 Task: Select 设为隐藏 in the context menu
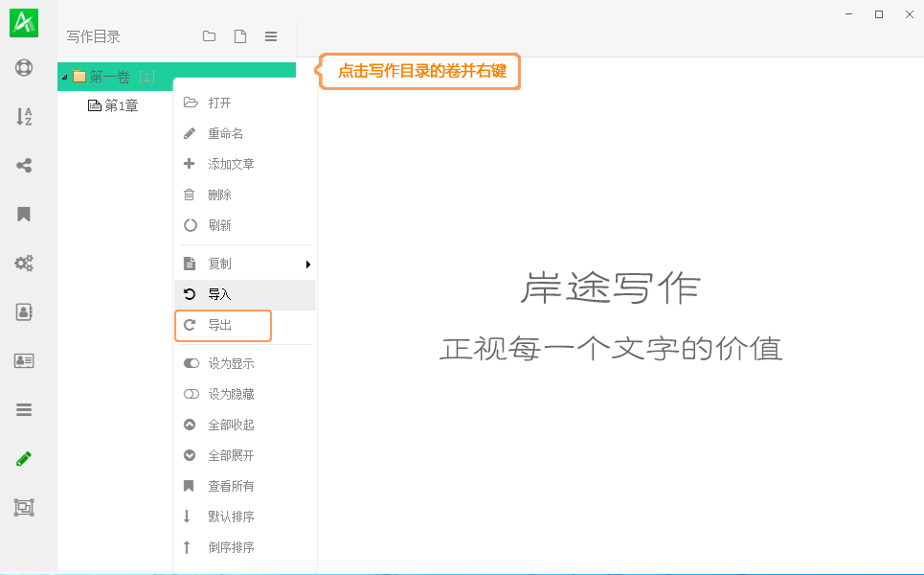245,394
